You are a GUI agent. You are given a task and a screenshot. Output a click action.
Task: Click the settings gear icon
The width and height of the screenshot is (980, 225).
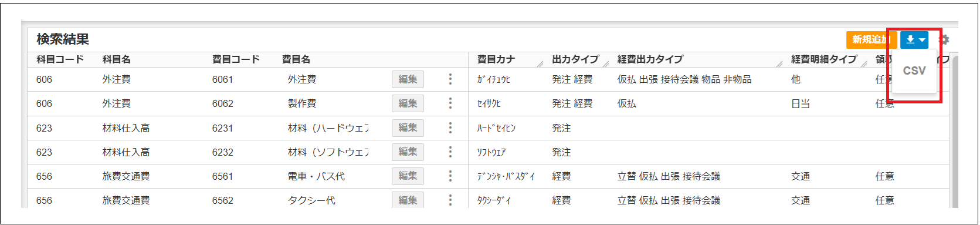[x=944, y=39]
